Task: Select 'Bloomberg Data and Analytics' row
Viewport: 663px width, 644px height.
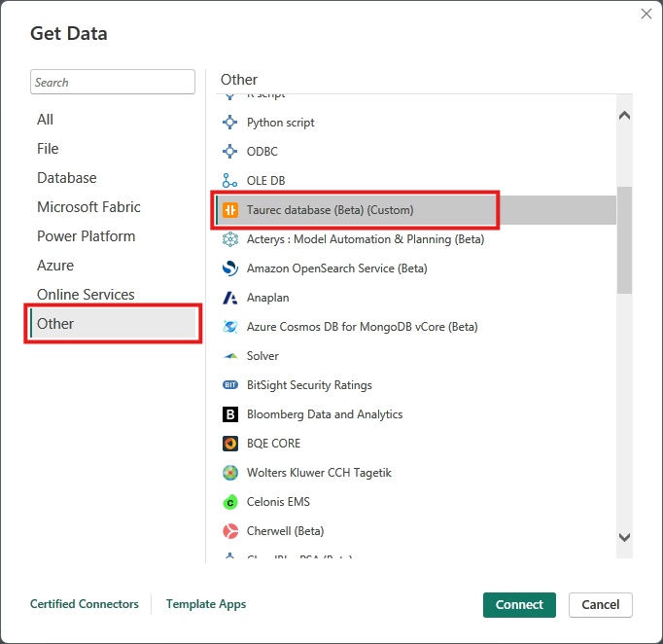Action: pos(416,414)
